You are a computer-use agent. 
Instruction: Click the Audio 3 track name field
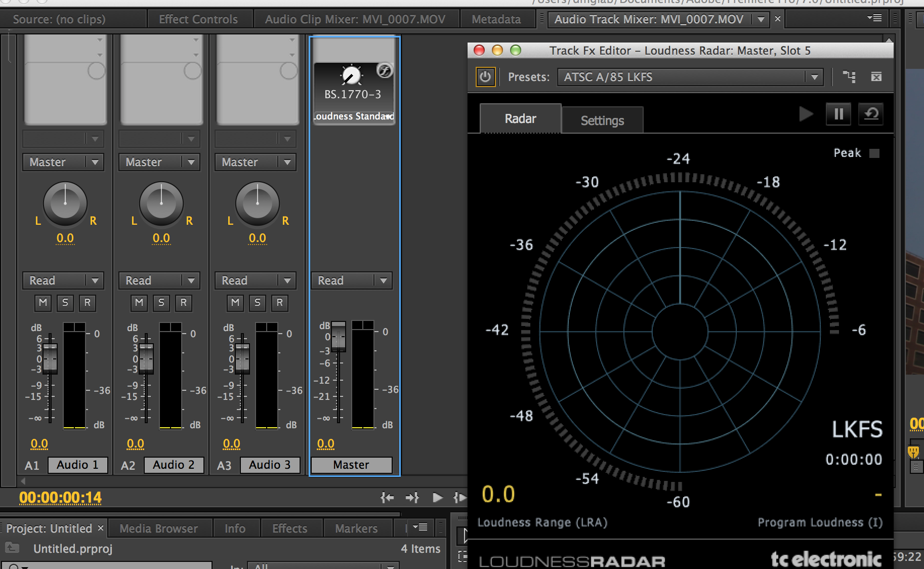pos(270,465)
